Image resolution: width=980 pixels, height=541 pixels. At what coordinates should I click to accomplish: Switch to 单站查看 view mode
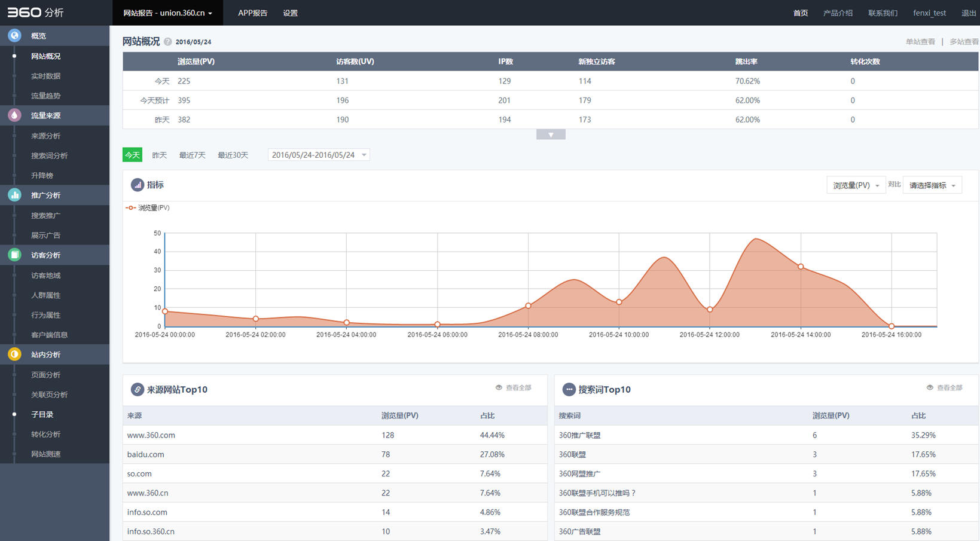pos(920,42)
